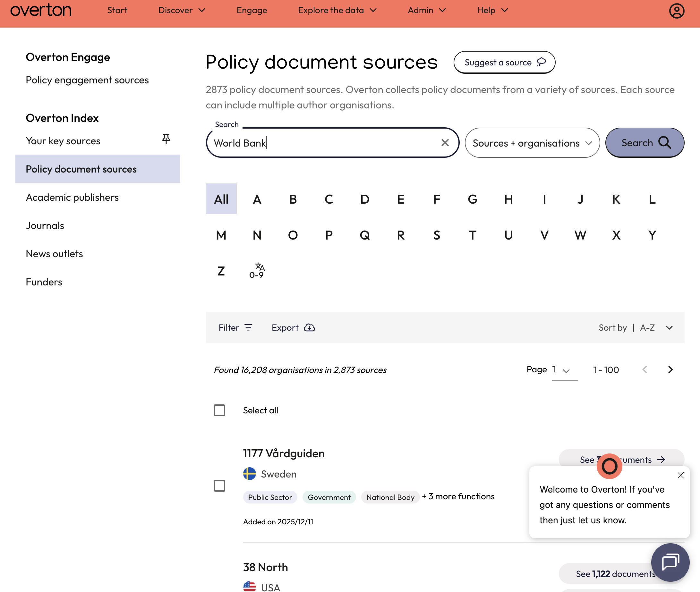Click the previous results page arrow

click(x=645, y=369)
